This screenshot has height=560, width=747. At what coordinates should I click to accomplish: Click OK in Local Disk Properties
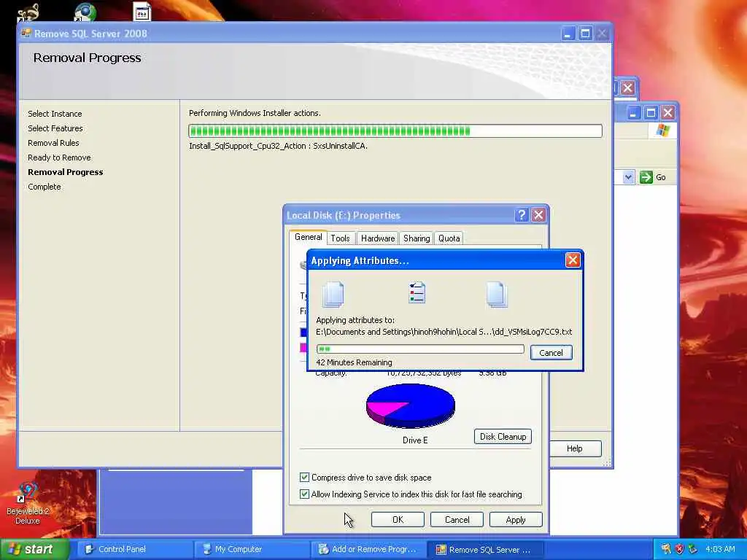[x=398, y=519]
